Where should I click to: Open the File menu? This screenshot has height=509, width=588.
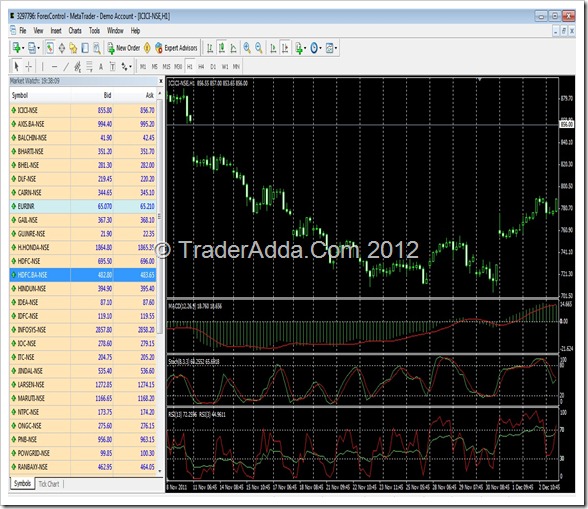pos(22,31)
